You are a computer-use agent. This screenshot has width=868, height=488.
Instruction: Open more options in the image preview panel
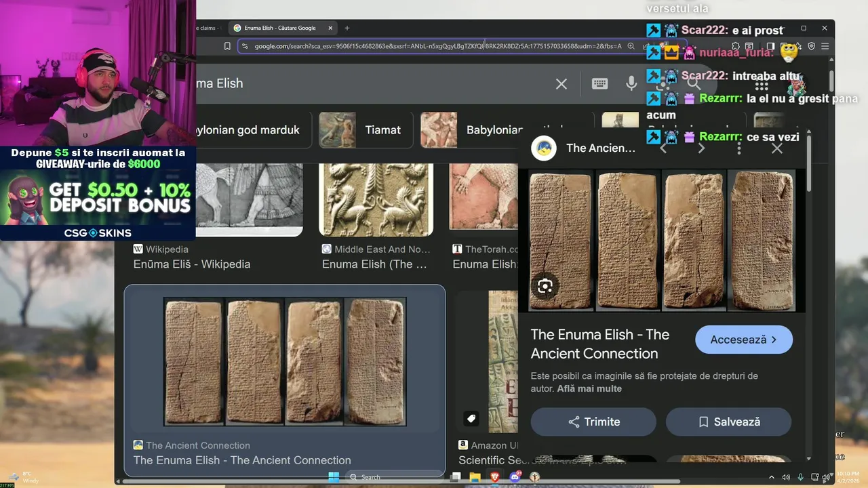(x=739, y=148)
